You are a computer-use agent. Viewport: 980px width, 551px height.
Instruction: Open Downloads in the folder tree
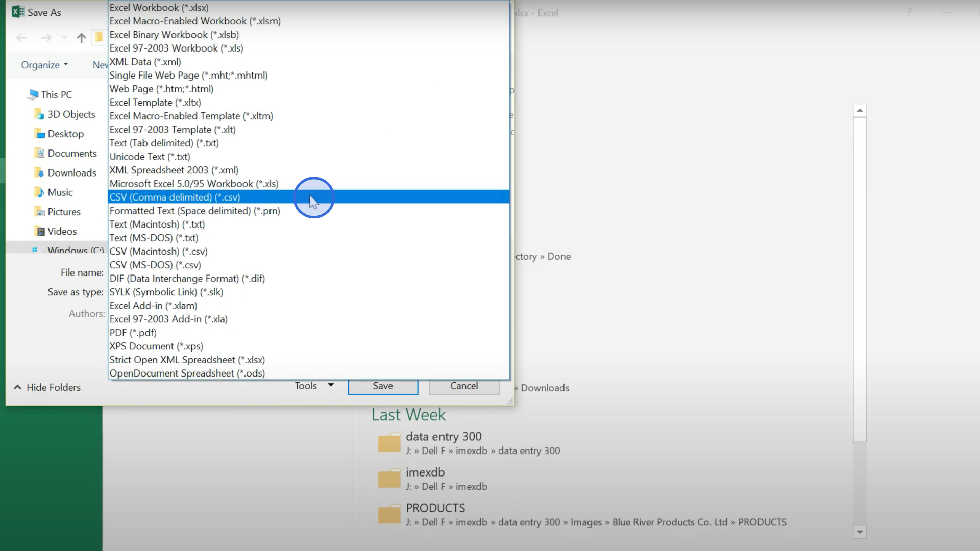click(x=72, y=172)
